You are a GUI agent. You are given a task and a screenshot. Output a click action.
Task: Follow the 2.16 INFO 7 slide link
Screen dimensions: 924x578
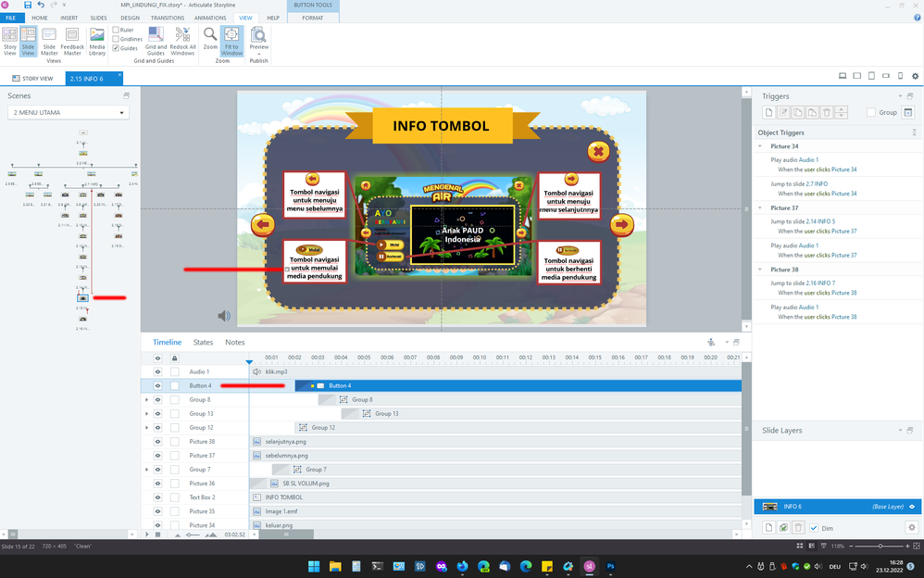click(820, 283)
